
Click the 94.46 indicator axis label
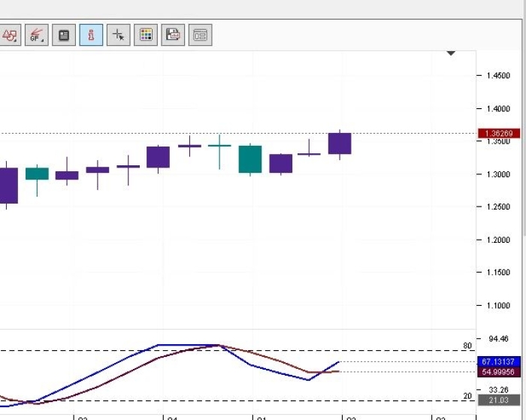pyautogui.click(x=498, y=339)
